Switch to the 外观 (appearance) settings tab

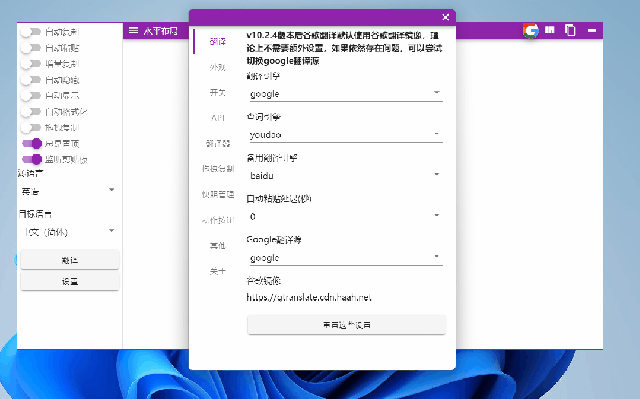(218, 67)
